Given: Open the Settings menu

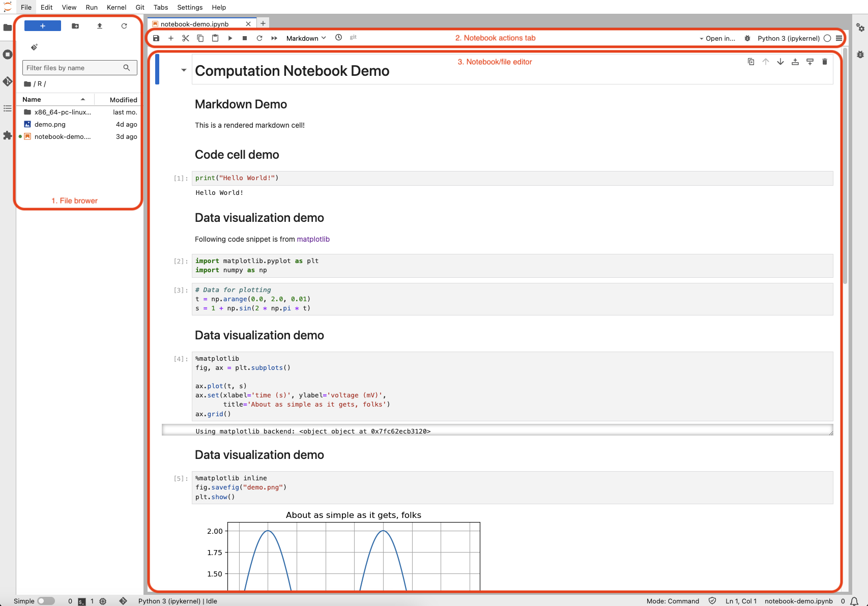Looking at the screenshot, I should [x=190, y=7].
